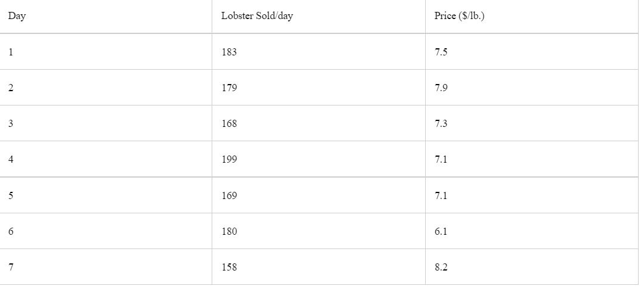Viewport: 644px width, 289px height.
Task: Select the cell with value 169
Action: 318,195
